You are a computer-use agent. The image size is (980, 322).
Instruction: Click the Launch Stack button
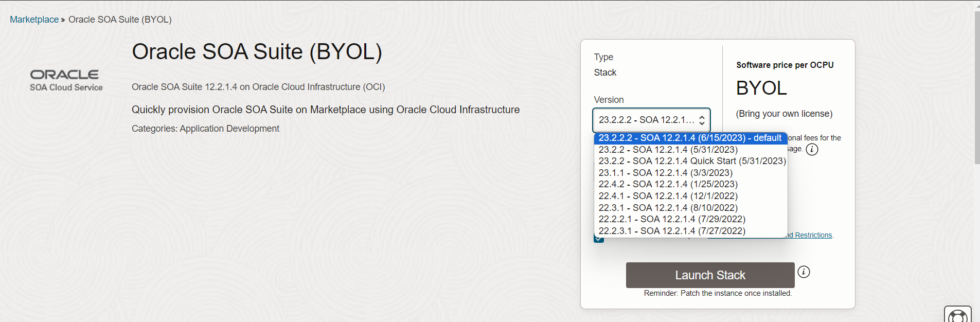(710, 275)
